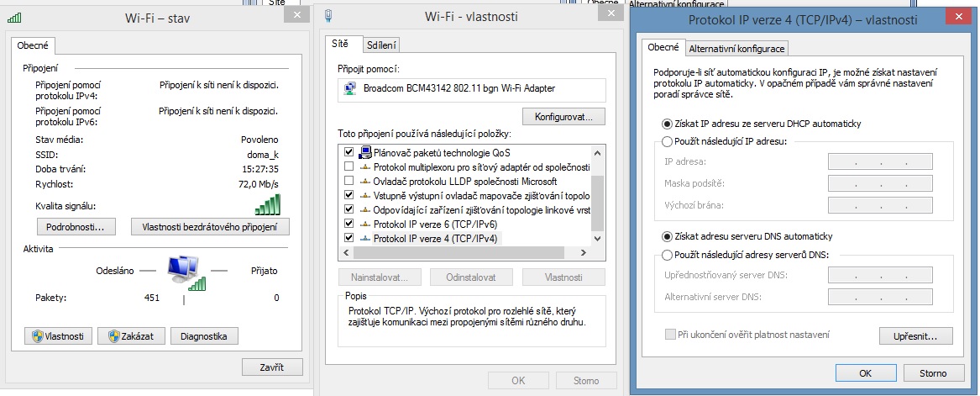Click the network activity computers icon
The height and width of the screenshot is (396, 980).
pos(186,273)
